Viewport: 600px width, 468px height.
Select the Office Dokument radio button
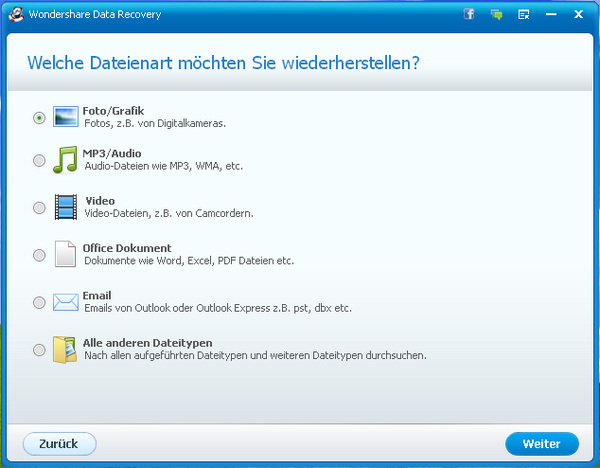(x=39, y=255)
